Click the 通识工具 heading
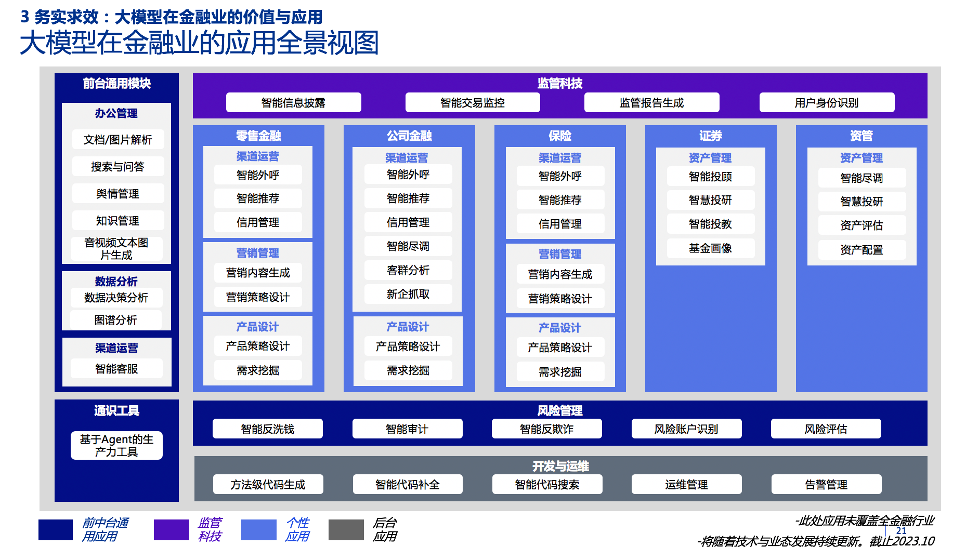This screenshot has height=560, width=966. [x=116, y=410]
